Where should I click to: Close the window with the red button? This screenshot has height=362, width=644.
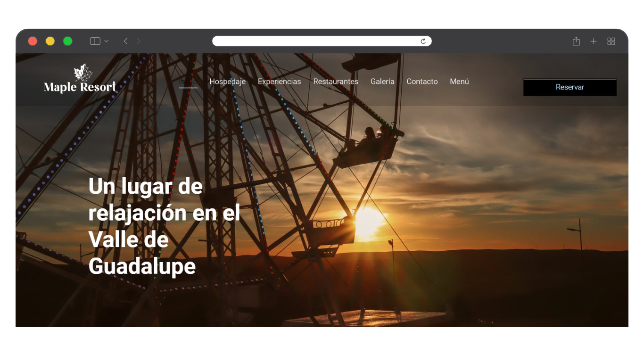click(33, 41)
